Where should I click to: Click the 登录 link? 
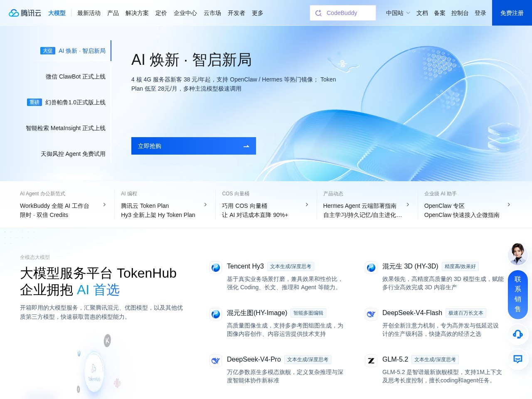[x=480, y=13]
